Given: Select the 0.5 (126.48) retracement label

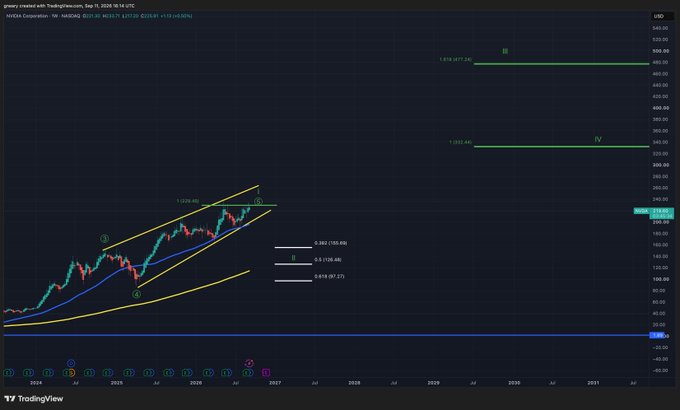Looking at the screenshot, I should [328, 259].
